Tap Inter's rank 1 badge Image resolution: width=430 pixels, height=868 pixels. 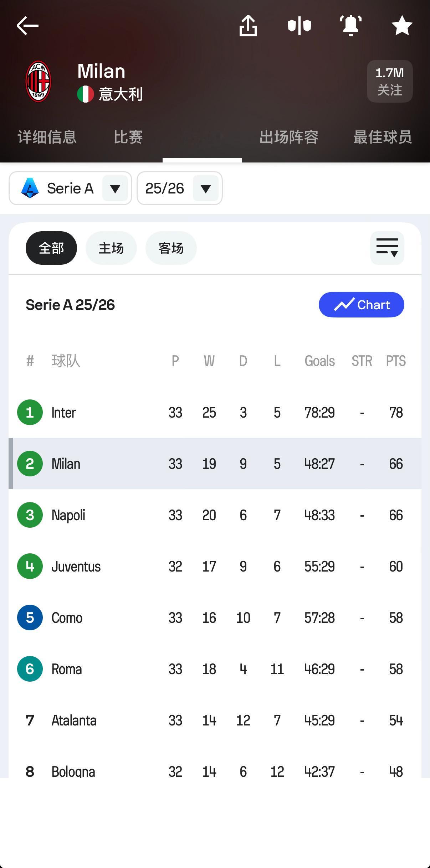pos(30,412)
